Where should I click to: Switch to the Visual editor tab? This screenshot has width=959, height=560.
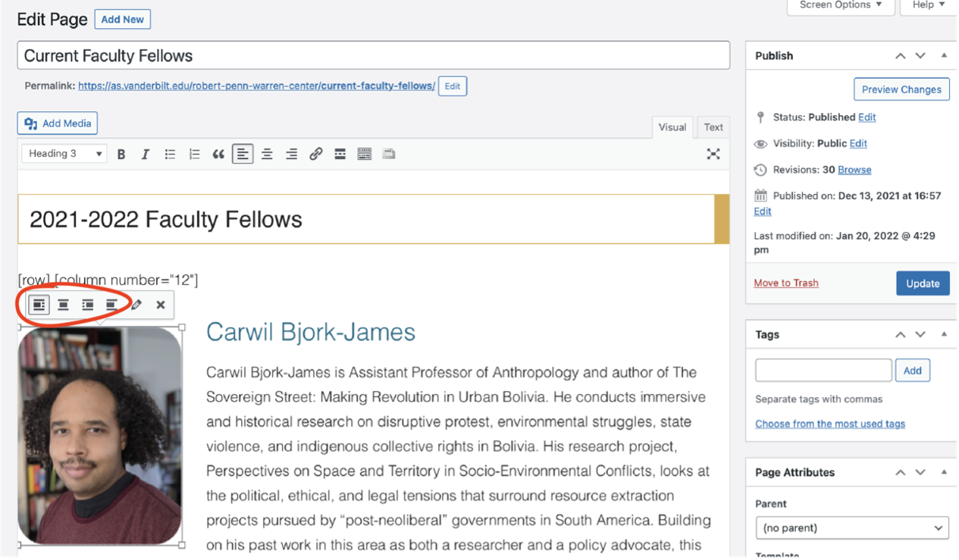tap(672, 127)
